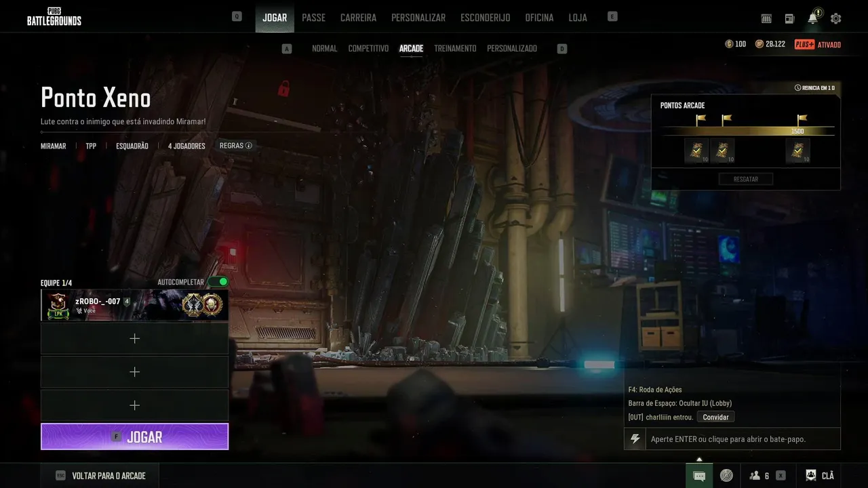
Task: Click the first gold flag milestone
Action: click(701, 119)
